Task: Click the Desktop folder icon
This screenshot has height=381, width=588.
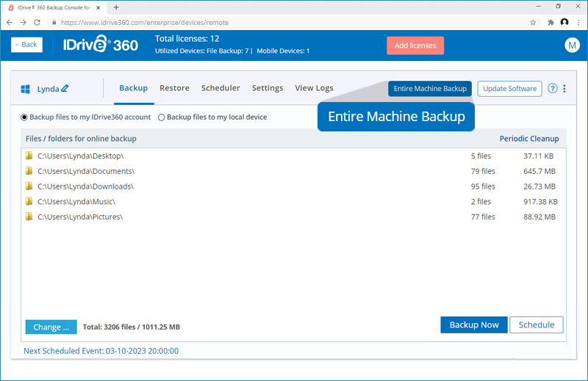Action: pos(29,156)
